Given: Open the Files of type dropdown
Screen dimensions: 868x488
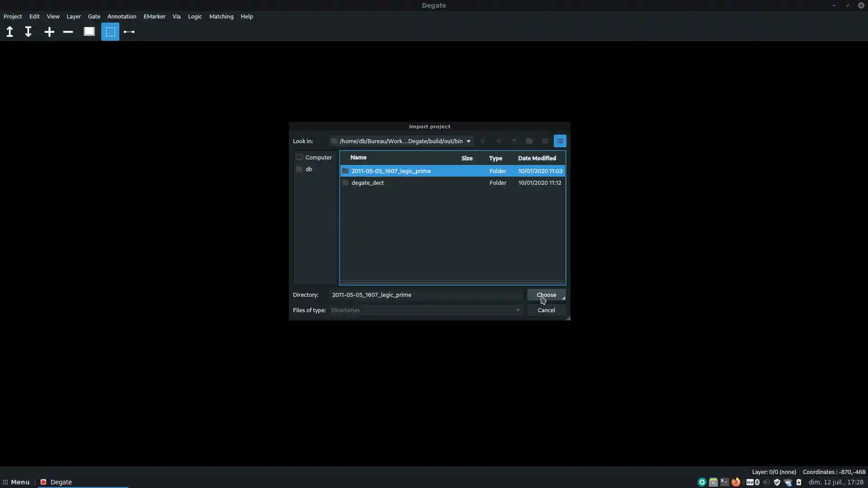Looking at the screenshot, I should click(x=518, y=310).
